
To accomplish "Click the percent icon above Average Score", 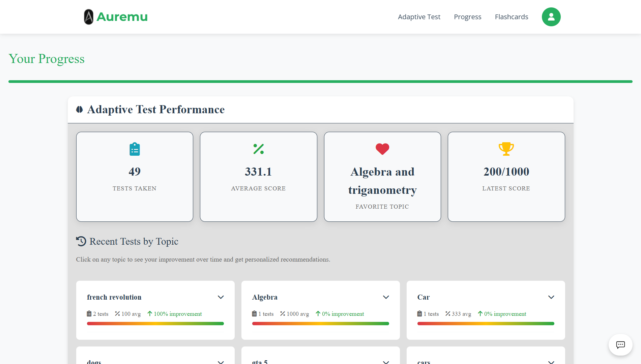I will pos(259,149).
